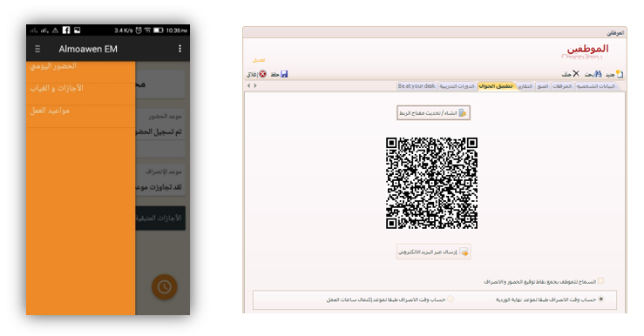The width and height of the screenshot is (644, 336).
Task: Tap the orange clock floating button
Action: click(x=165, y=286)
